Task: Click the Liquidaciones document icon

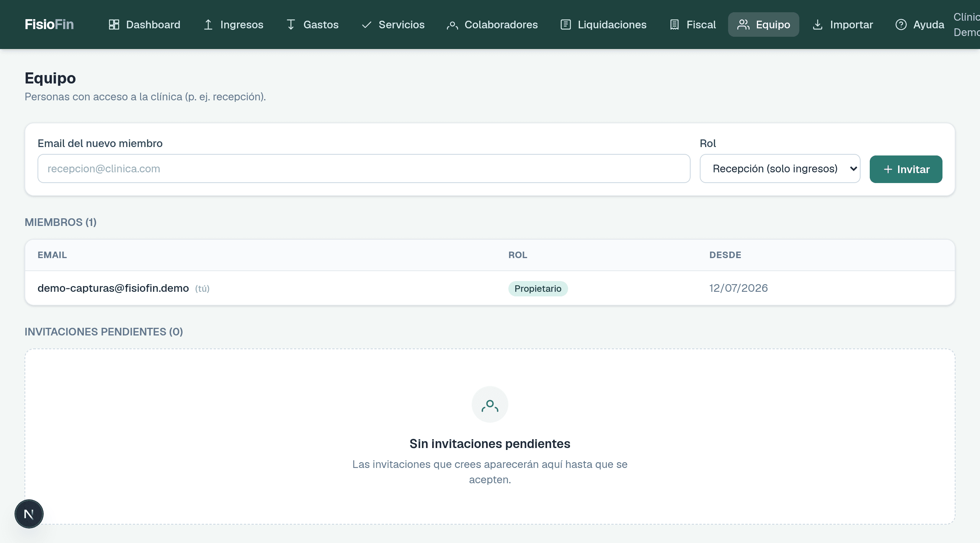Action: pyautogui.click(x=566, y=25)
